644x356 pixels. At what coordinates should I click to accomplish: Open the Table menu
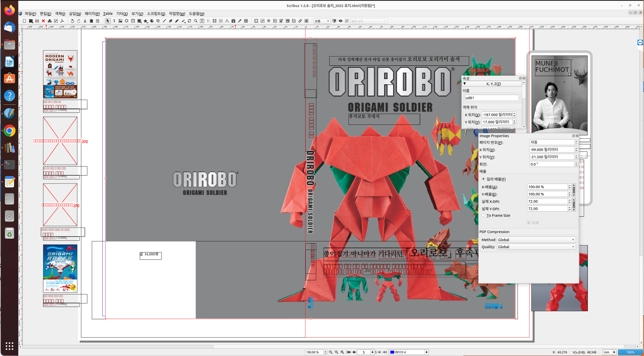pos(108,14)
